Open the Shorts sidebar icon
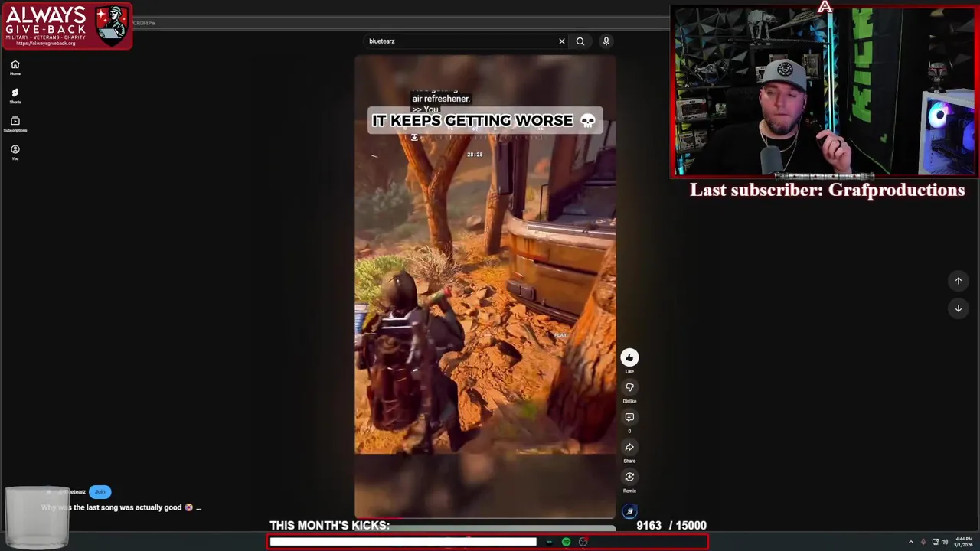 pos(15,95)
